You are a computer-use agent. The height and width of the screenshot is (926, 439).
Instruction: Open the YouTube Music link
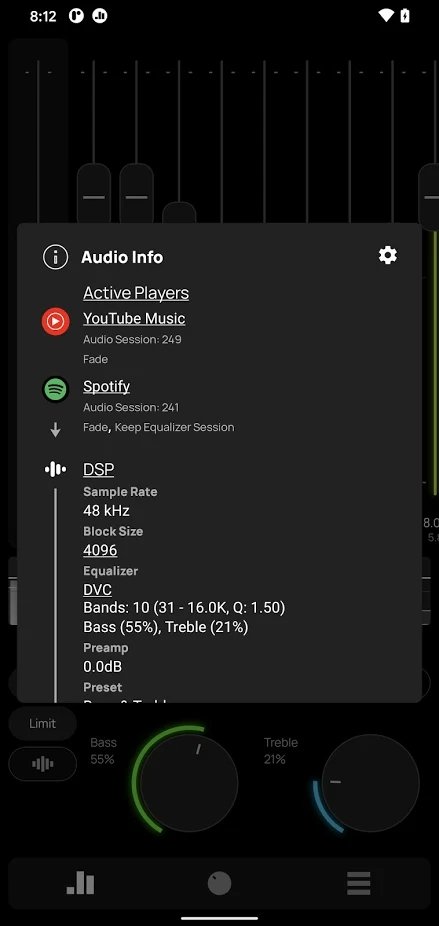pyautogui.click(x=134, y=318)
